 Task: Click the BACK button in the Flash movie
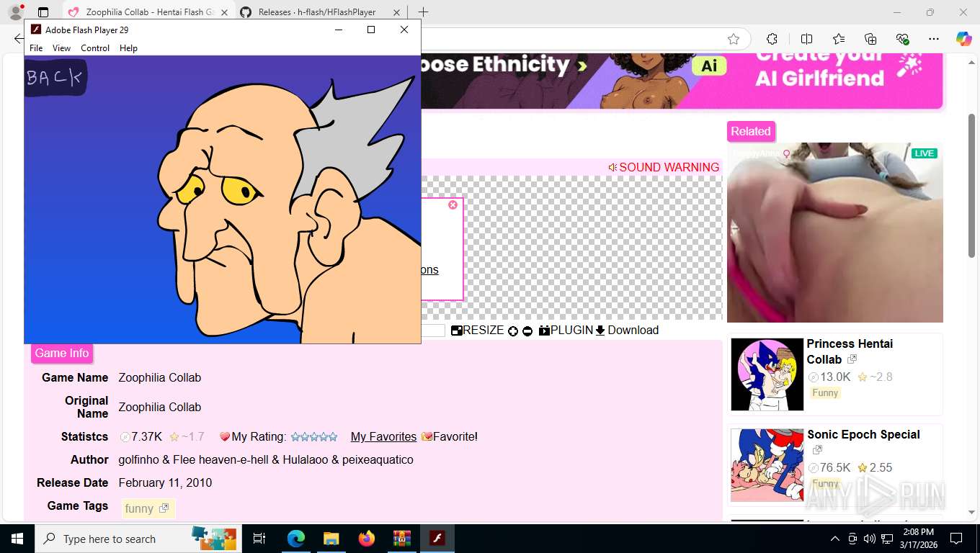click(55, 77)
